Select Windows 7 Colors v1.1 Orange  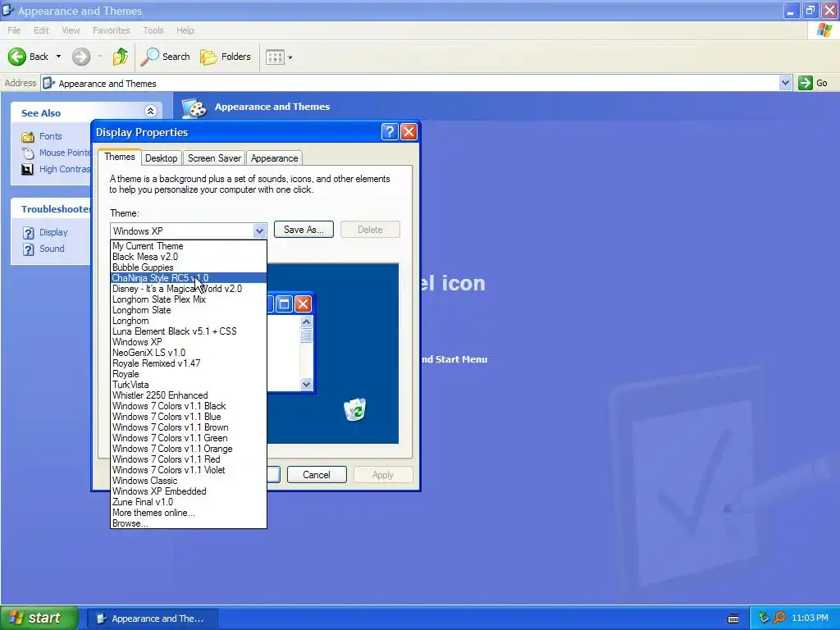[188, 449]
